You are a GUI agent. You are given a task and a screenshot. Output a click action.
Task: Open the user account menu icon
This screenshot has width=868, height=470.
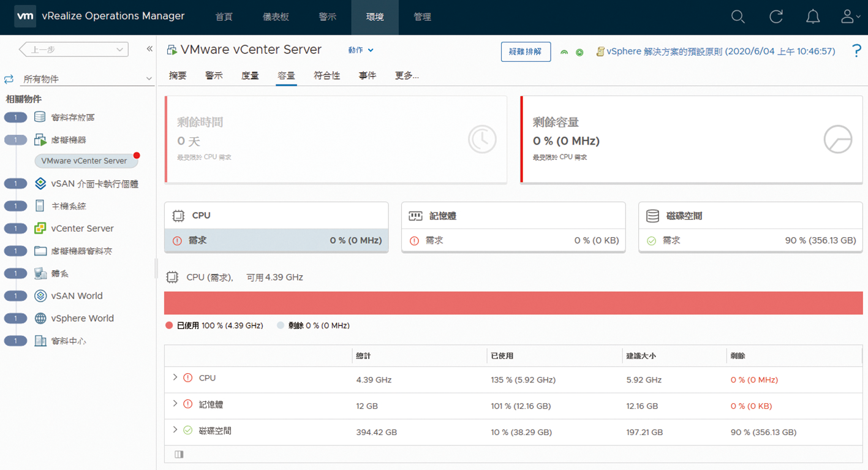850,17
